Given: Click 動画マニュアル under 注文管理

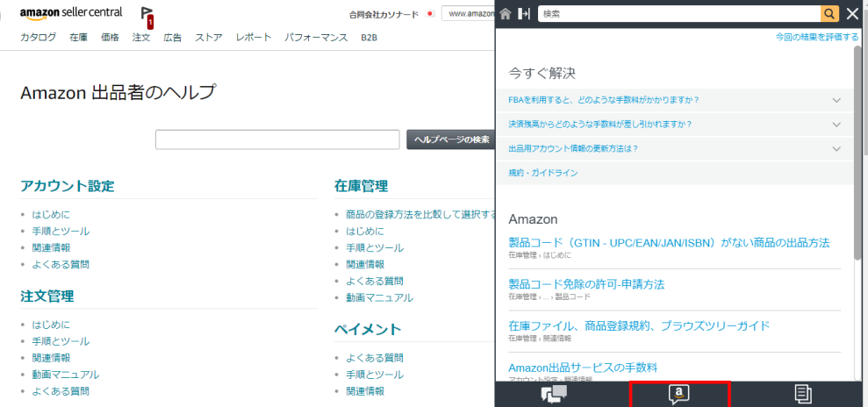Looking at the screenshot, I should [x=65, y=375].
